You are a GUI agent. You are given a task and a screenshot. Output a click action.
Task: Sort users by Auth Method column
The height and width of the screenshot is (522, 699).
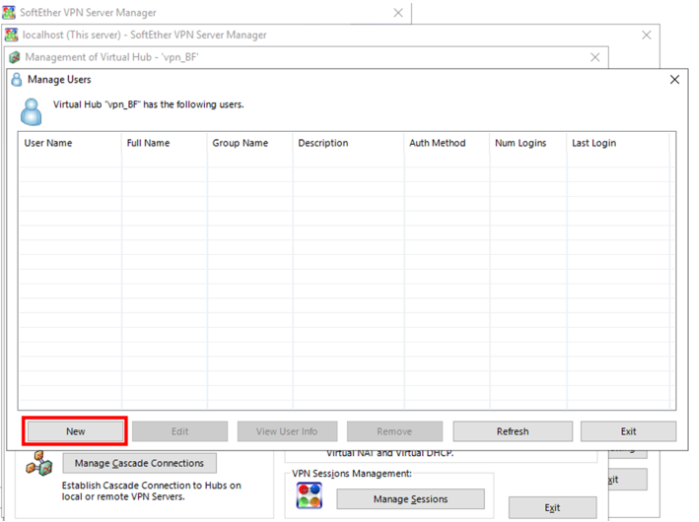[x=437, y=143]
